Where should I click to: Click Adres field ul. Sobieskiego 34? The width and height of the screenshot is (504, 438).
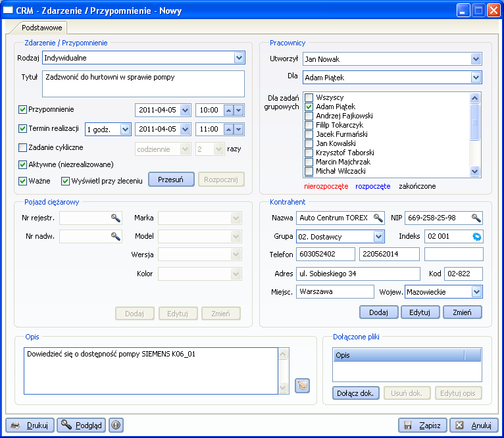pos(358,274)
